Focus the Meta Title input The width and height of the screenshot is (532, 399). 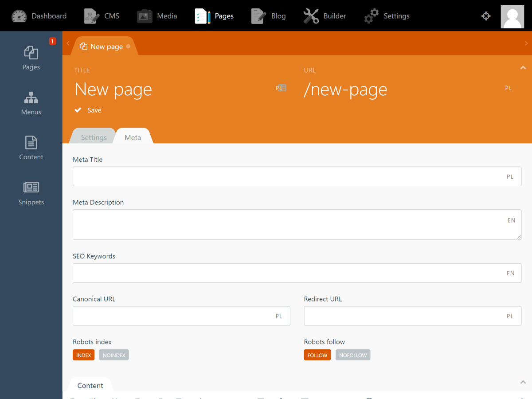[x=297, y=176]
